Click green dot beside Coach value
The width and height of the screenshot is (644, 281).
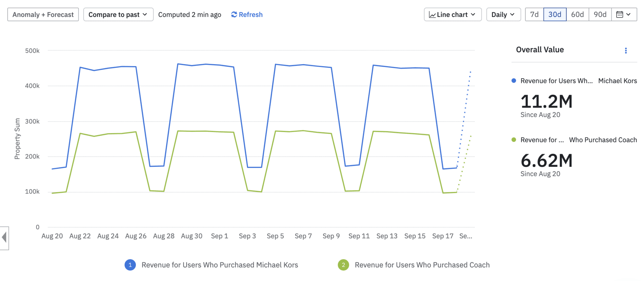tap(514, 140)
